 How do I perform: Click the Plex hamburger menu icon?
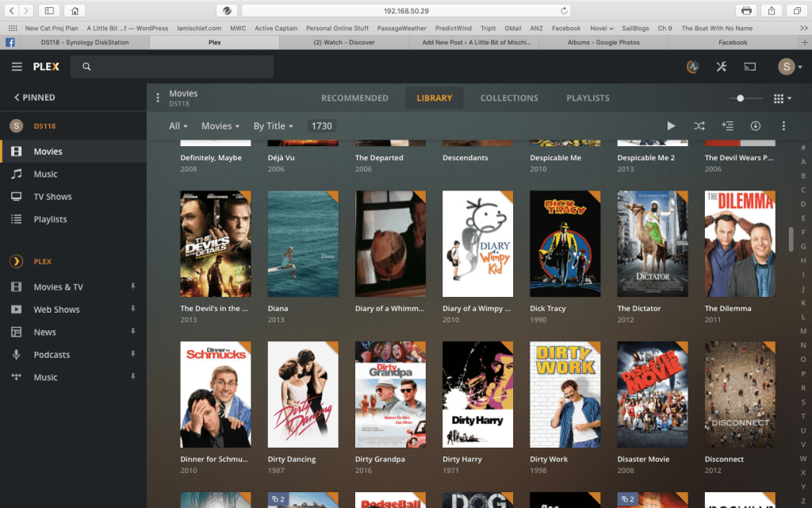pyautogui.click(x=17, y=67)
